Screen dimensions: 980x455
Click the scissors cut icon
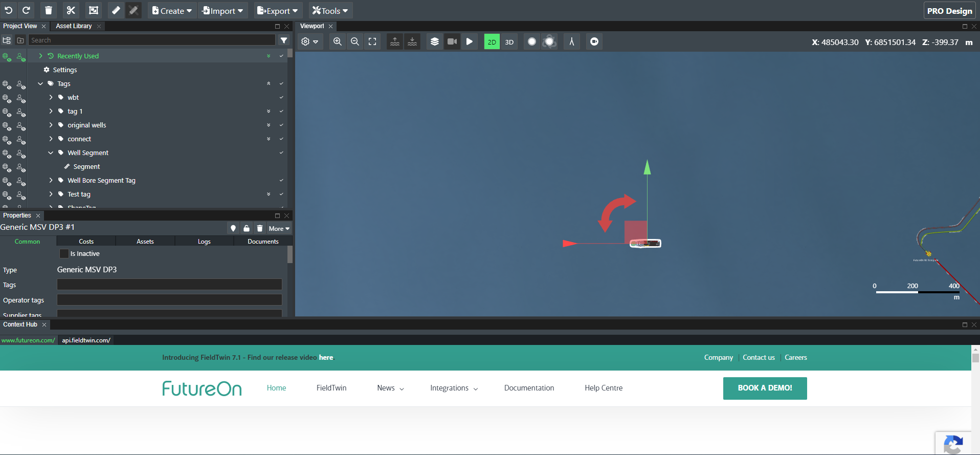(x=71, y=10)
